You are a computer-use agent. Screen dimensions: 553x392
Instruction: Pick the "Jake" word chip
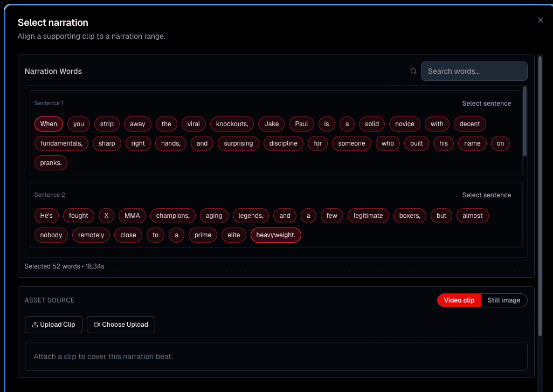(x=272, y=124)
